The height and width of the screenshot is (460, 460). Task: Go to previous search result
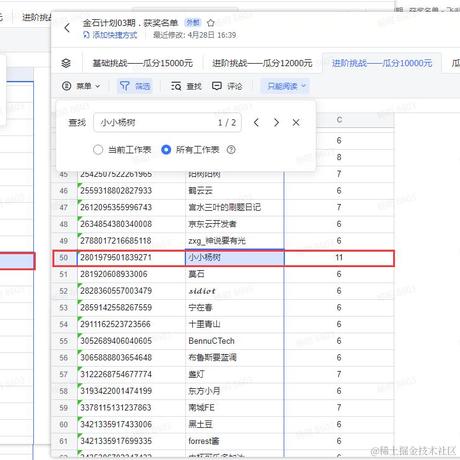pyautogui.click(x=256, y=123)
